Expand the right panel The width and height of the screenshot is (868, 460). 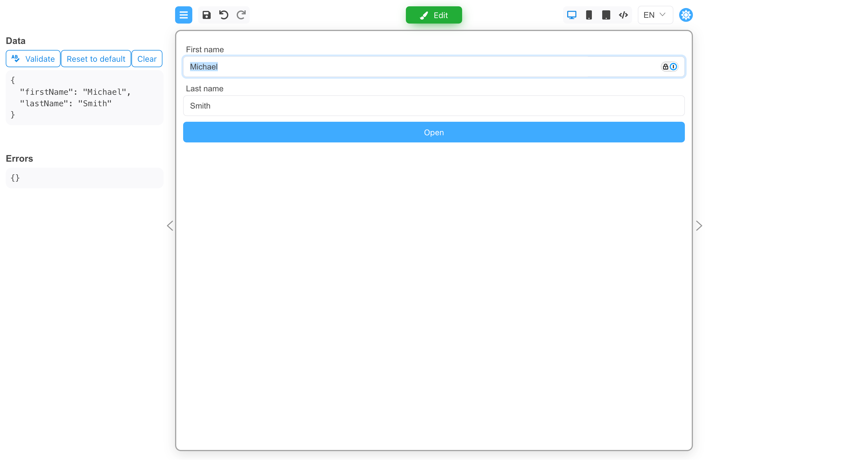[x=699, y=225]
